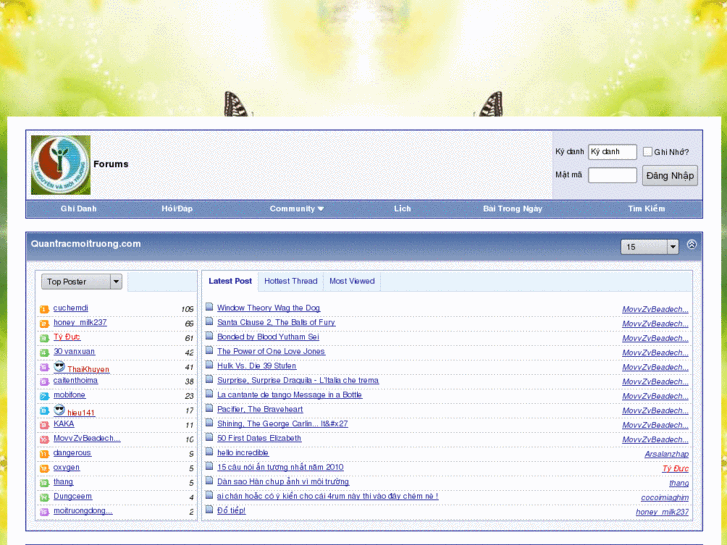Focus the Mật mã password field
Screen dimensions: 727x545
612,175
